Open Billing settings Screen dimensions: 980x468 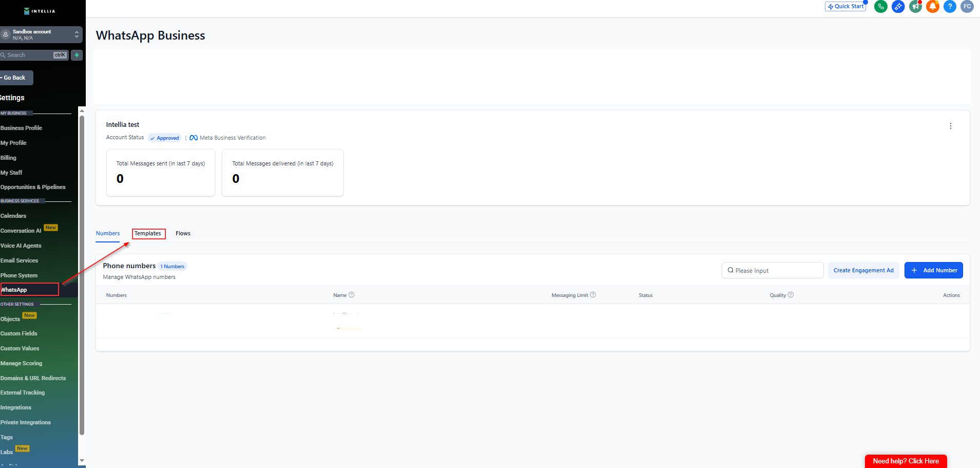[x=9, y=158]
